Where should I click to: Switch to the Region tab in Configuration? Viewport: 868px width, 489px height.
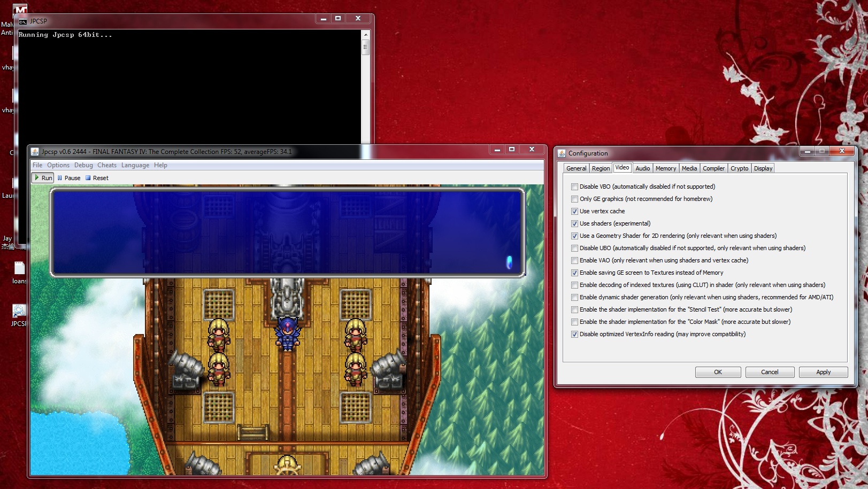(601, 168)
